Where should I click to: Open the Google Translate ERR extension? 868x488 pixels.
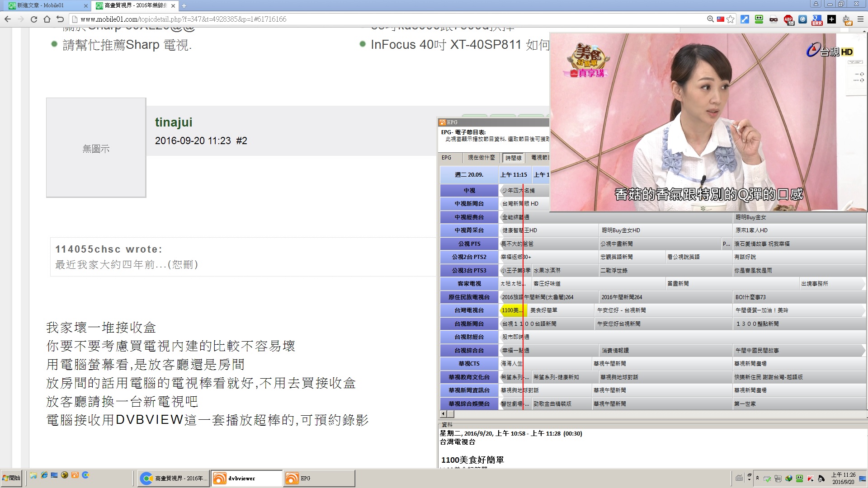(x=817, y=19)
